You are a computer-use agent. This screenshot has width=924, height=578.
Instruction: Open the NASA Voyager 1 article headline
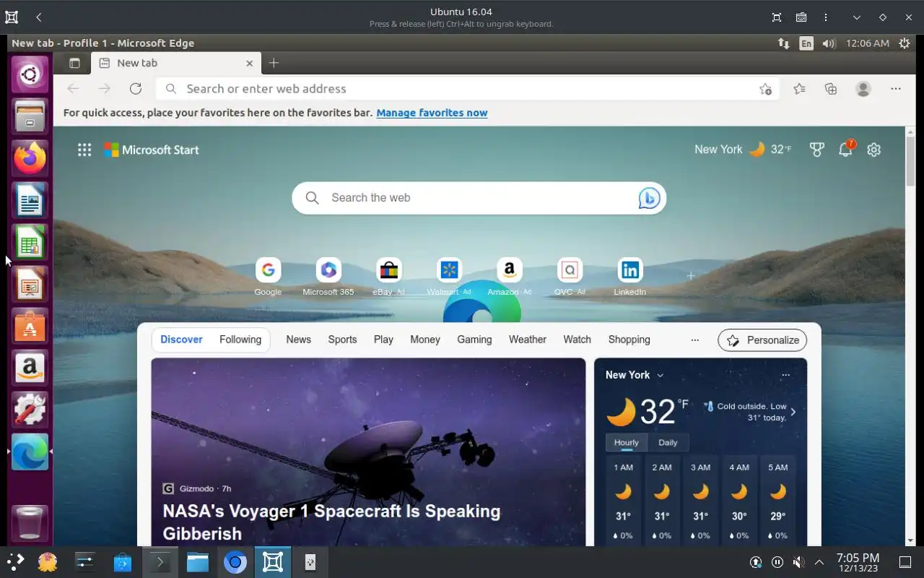[x=331, y=522]
